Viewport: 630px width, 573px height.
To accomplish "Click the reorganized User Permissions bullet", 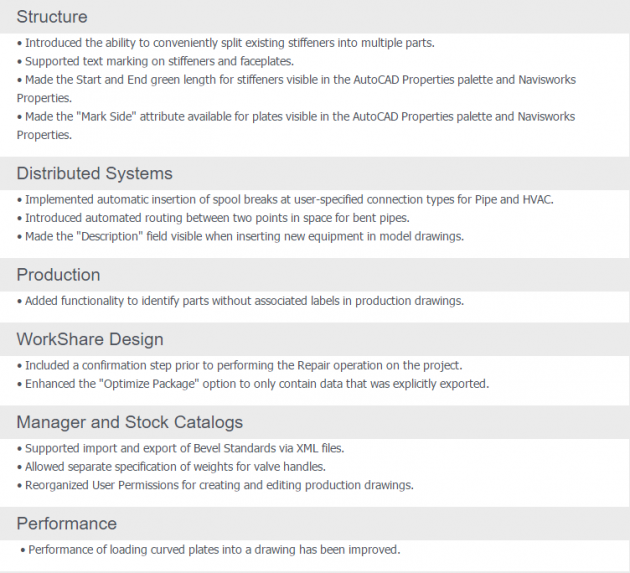I will coord(215,485).
